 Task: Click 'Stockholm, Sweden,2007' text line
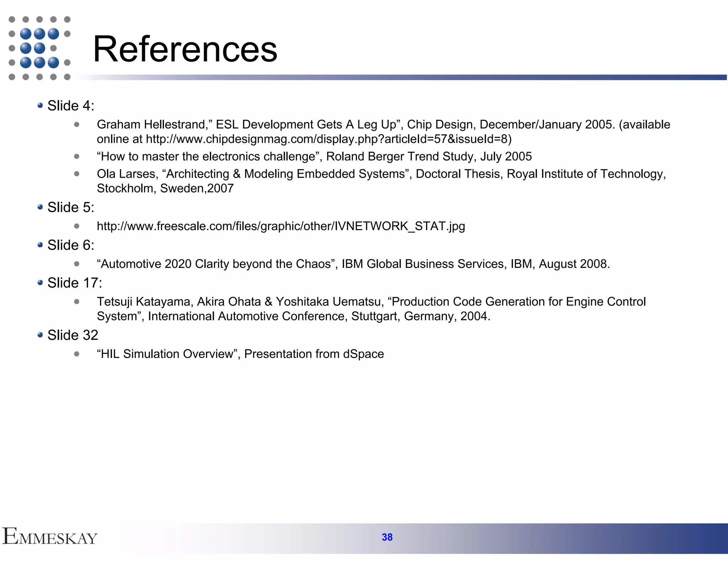165,188
